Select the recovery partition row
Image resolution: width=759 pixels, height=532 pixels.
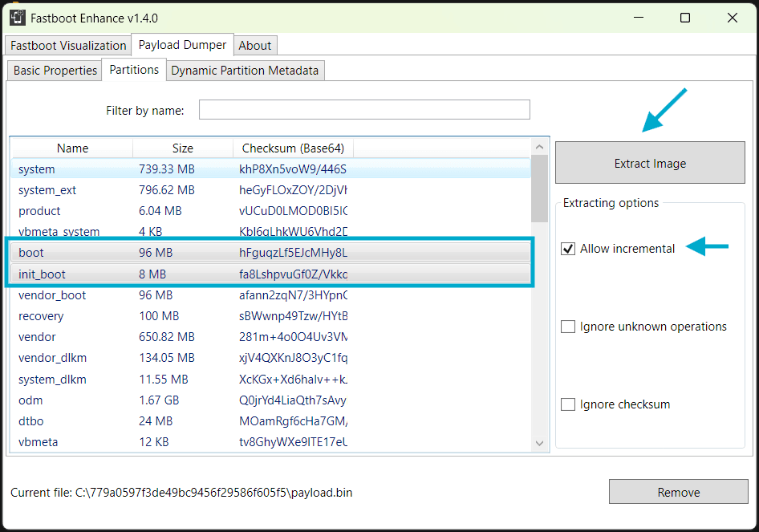tap(271, 315)
